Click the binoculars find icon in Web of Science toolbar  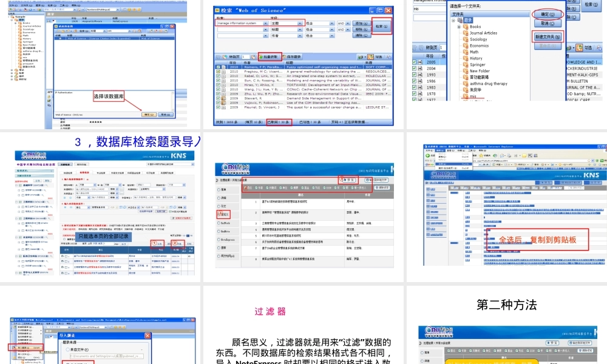click(x=388, y=57)
